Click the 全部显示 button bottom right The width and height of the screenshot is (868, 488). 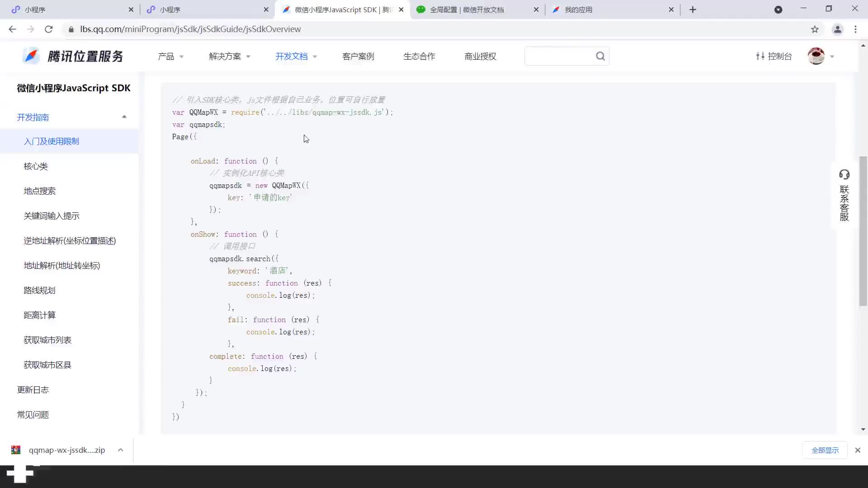click(825, 450)
